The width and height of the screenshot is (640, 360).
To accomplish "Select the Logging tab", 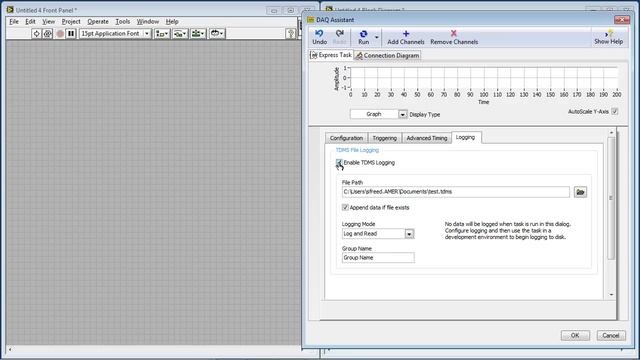I will 465,137.
